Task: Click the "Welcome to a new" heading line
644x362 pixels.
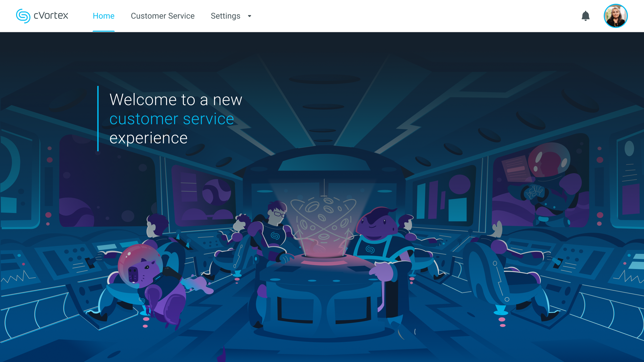Action: click(176, 100)
